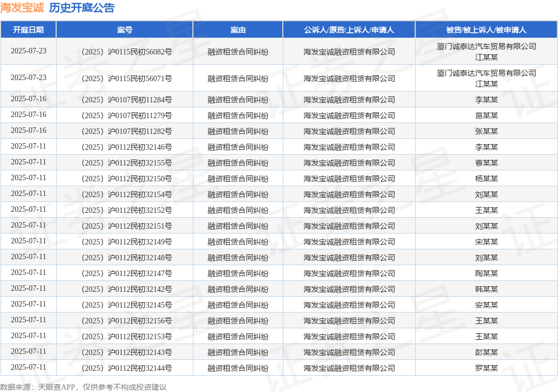Click defendant 曹某某 in the table

click(487, 163)
